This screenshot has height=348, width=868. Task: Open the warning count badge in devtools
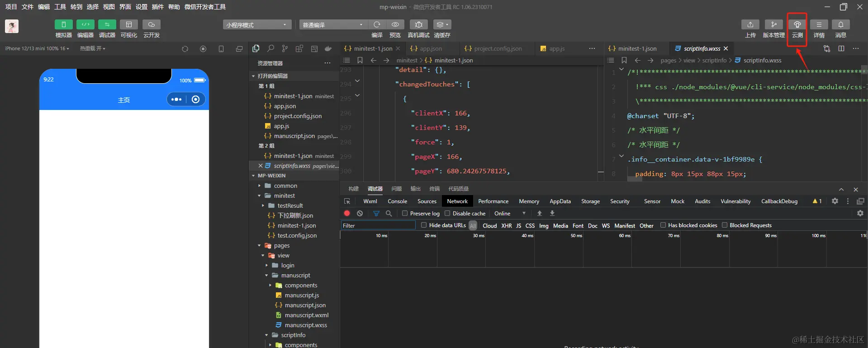point(817,201)
